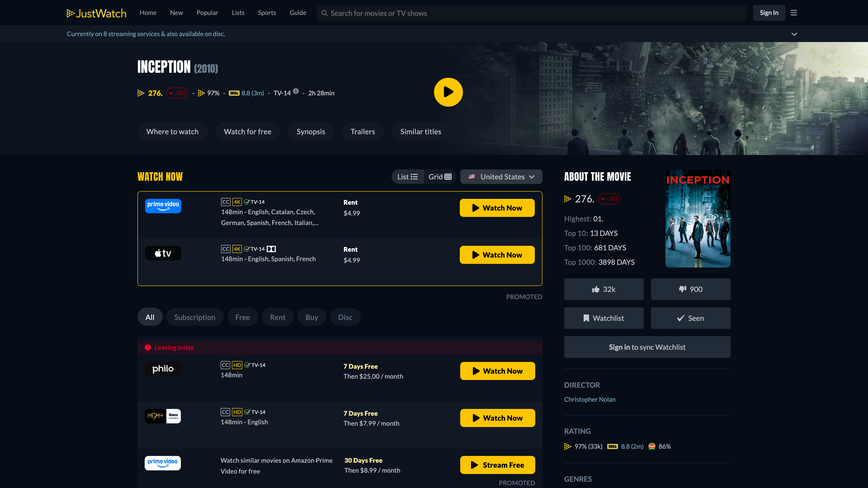Click the Apple TV logo

point(163,253)
